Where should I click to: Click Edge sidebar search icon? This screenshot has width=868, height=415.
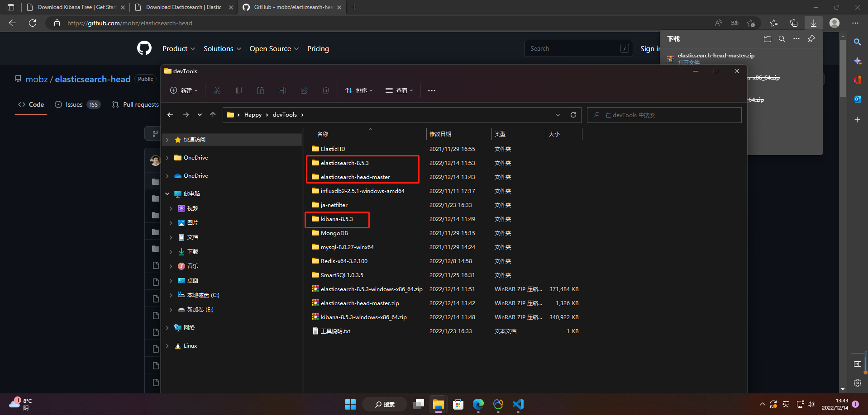pos(857,42)
